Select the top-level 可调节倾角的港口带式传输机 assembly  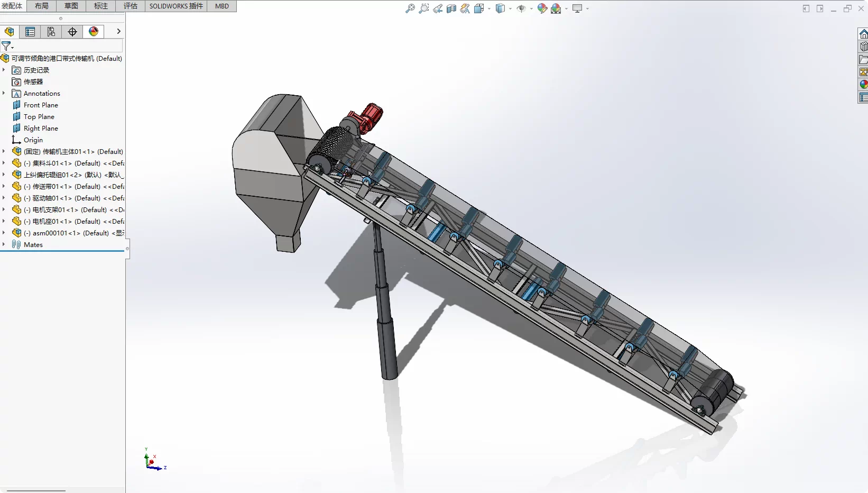pyautogui.click(x=67, y=59)
